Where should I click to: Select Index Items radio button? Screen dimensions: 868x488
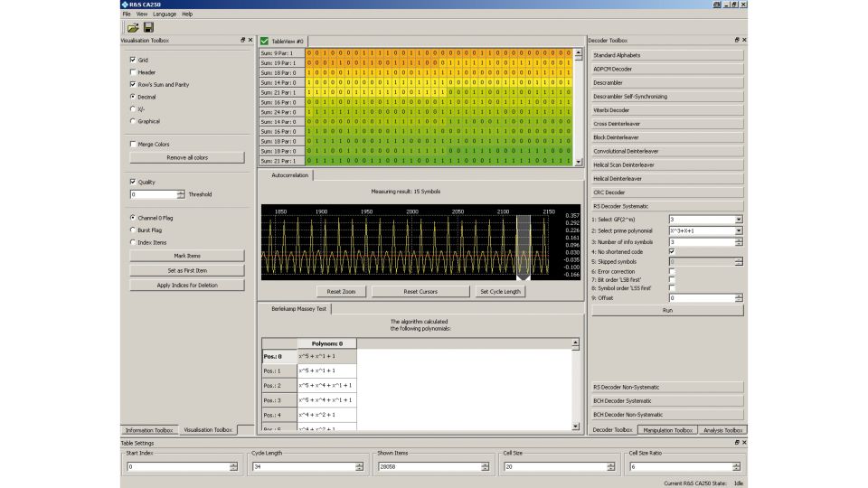pos(133,242)
